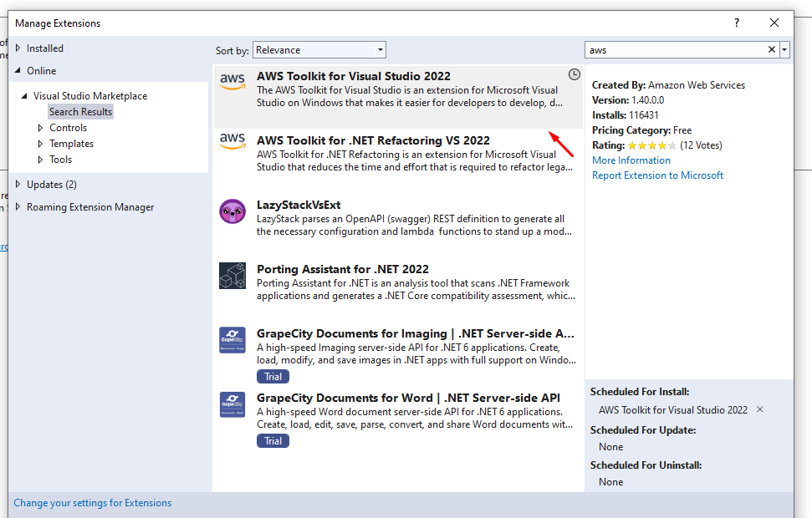
Task: Click the (12 Votes) rating count
Action: point(701,145)
